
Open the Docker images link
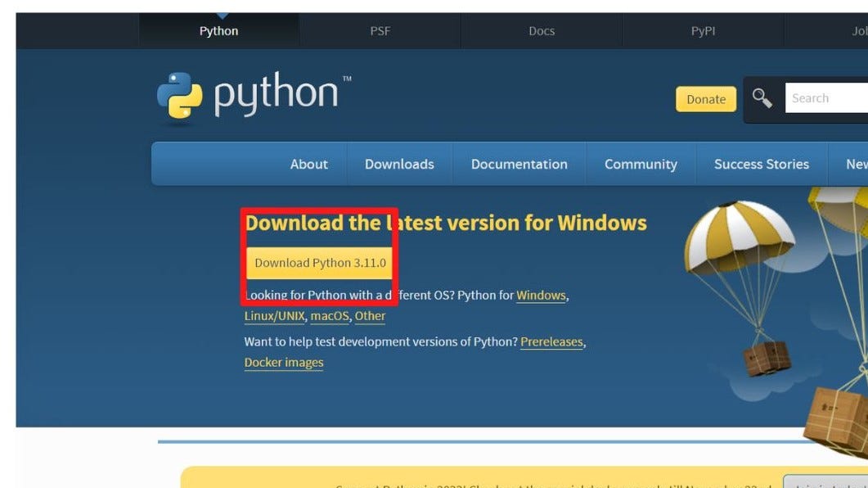tap(283, 362)
